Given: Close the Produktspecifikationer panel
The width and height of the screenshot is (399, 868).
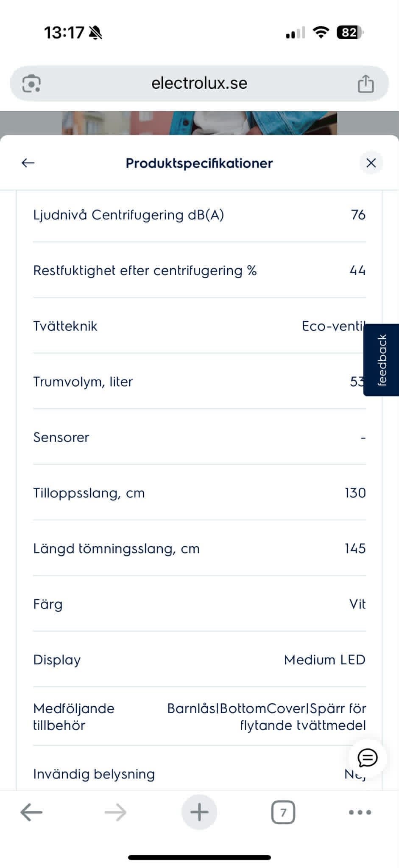Looking at the screenshot, I should coord(371,163).
